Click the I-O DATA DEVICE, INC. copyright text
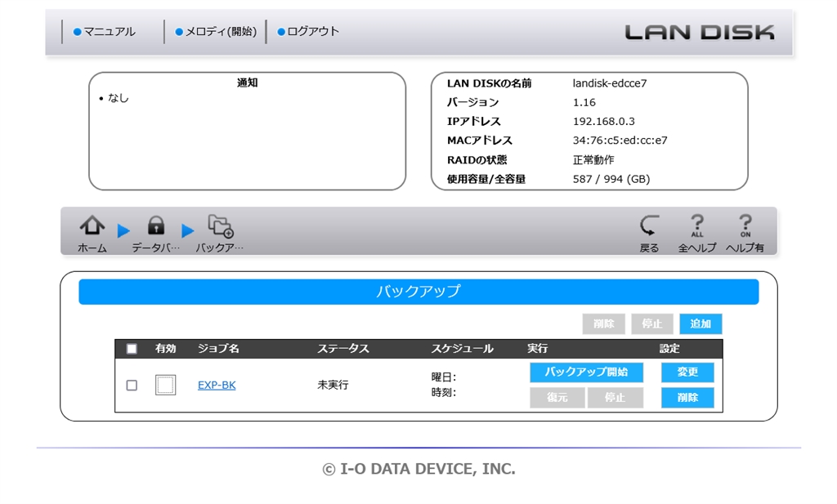This screenshot has width=837, height=504. (x=419, y=469)
